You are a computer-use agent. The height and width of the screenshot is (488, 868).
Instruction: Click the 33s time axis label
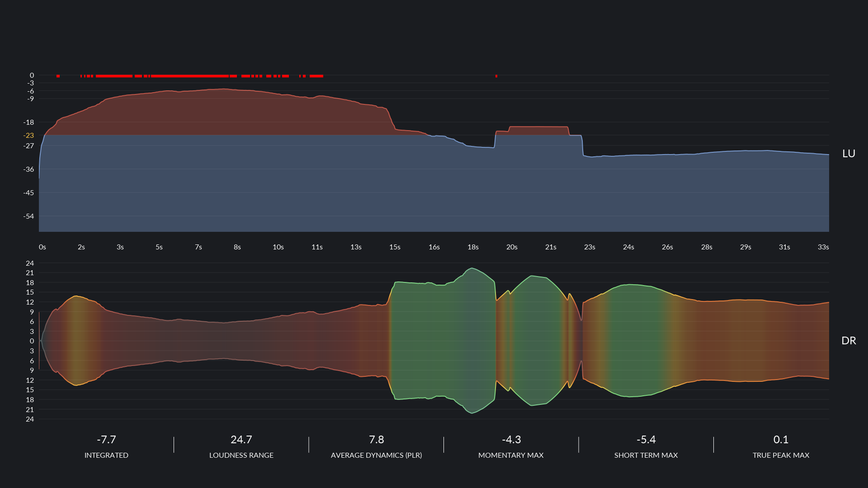pyautogui.click(x=823, y=247)
